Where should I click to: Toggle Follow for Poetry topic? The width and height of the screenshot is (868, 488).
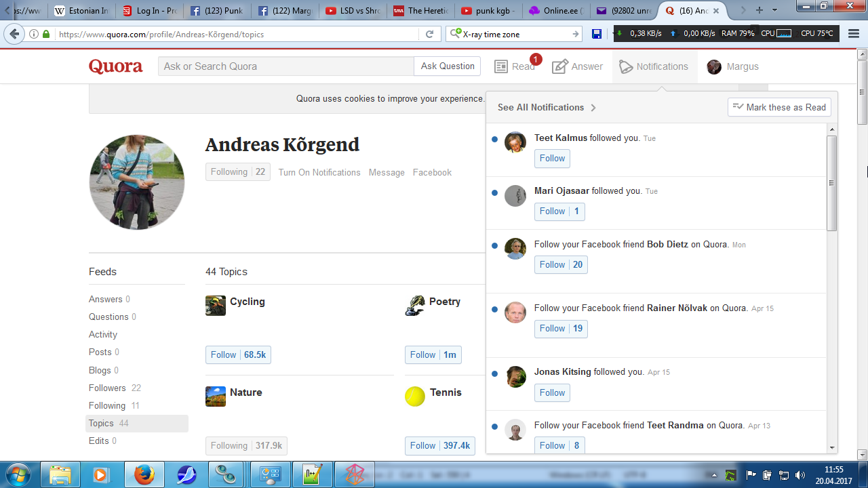(x=433, y=354)
